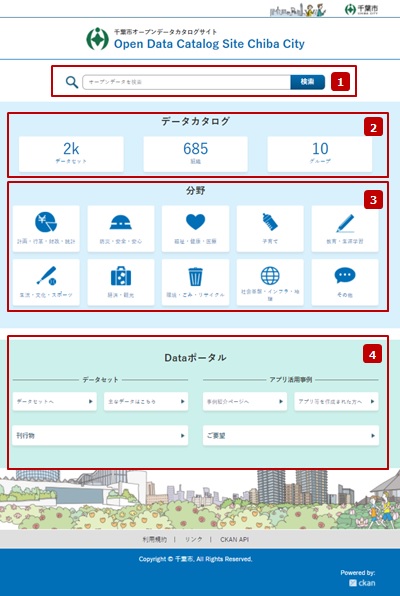Viewport: 400px width, 596px height.
Task: Click the city skyline illustration in top bar
Action: tap(298, 10)
